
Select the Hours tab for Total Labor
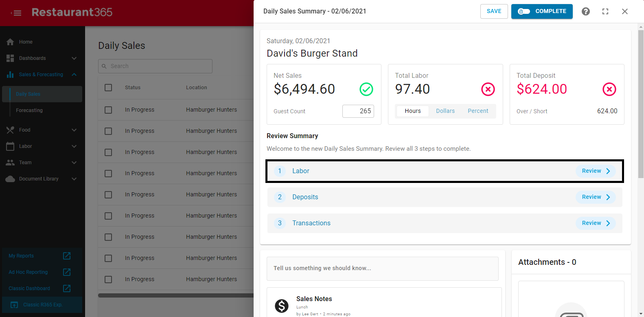413,111
